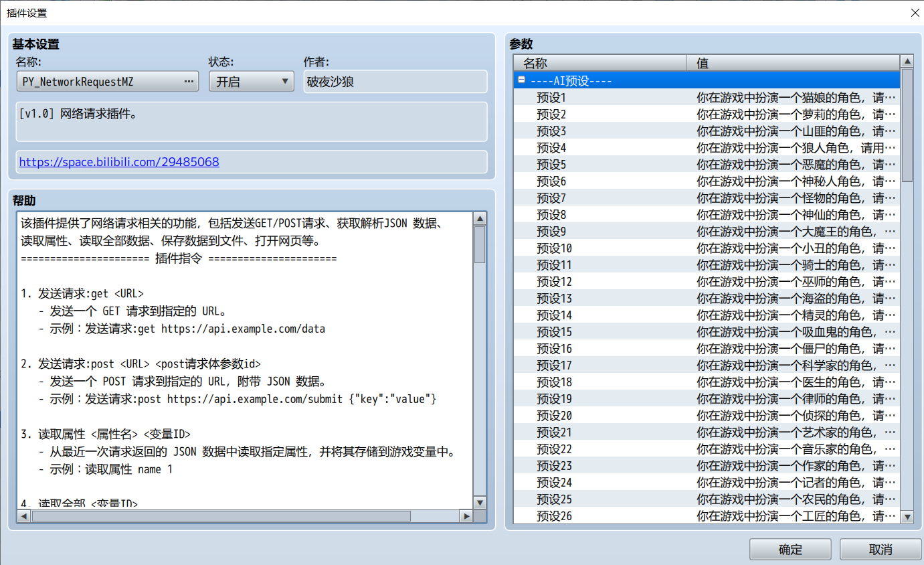Click help horizontal scrollbar right arrow

click(466, 516)
